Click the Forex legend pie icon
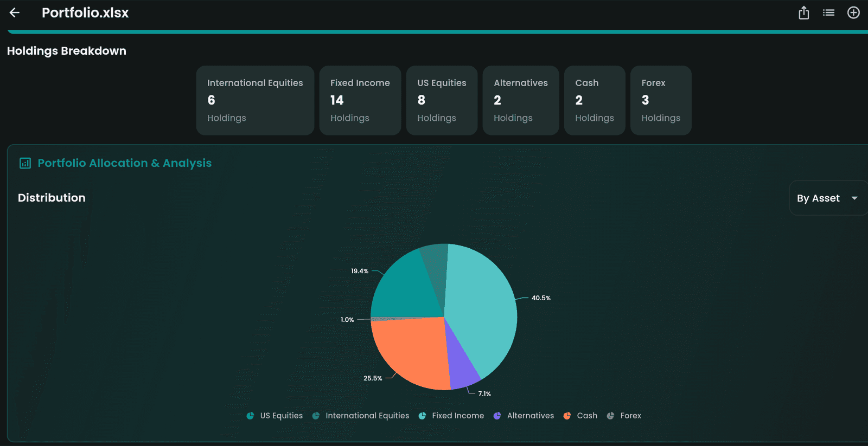The image size is (868, 446). [x=610, y=416]
